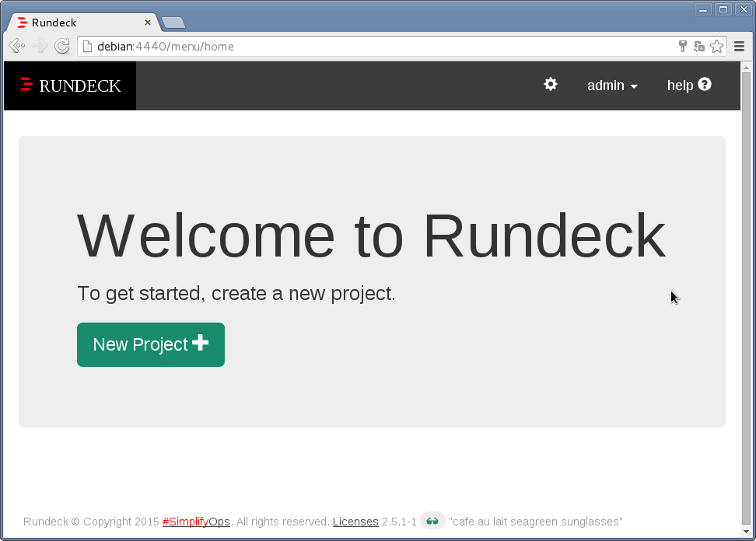Image resolution: width=756 pixels, height=541 pixels.
Task: Open the #SimplifyOps link
Action: coord(196,522)
